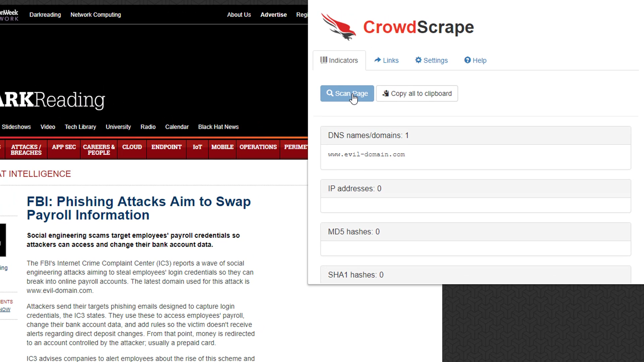Open Network Computing link in top bar
644x362 pixels.
click(96, 15)
